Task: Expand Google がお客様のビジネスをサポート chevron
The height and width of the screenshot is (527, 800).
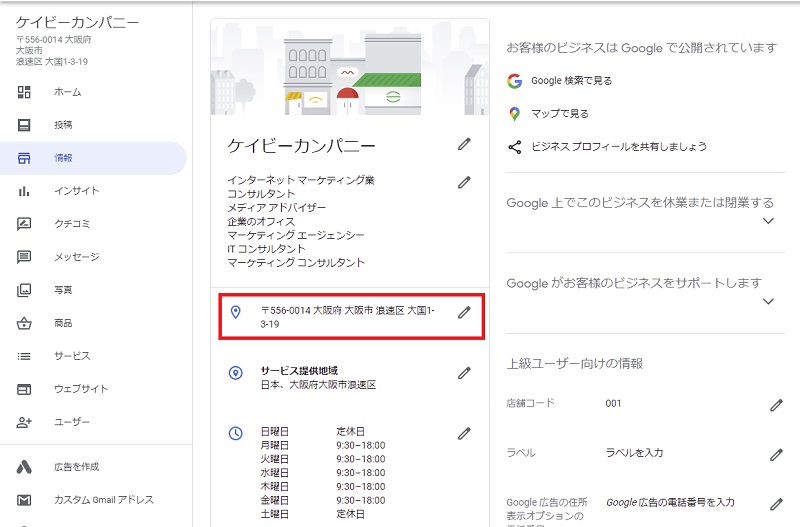Action: [768, 301]
